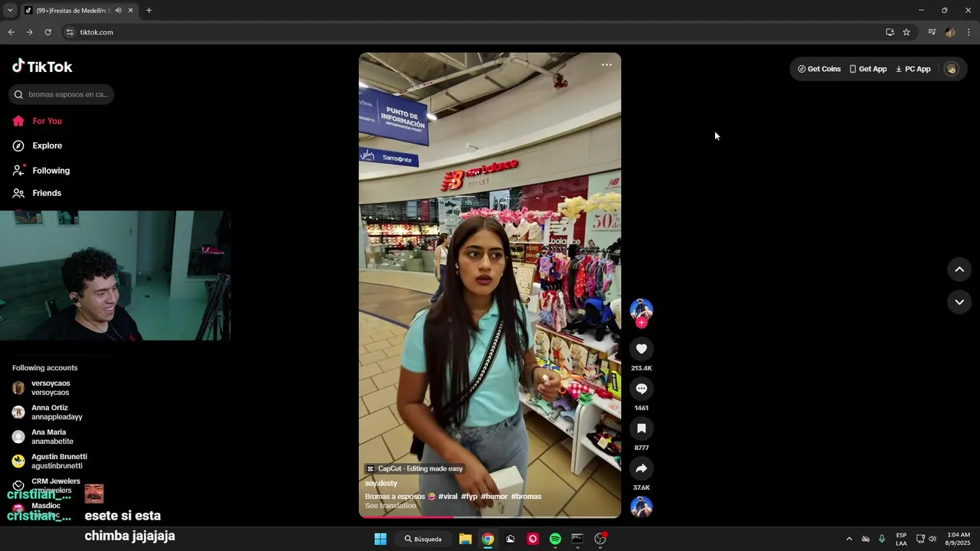The width and height of the screenshot is (980, 551).
Task: Click the PC App download button
Action: click(913, 69)
